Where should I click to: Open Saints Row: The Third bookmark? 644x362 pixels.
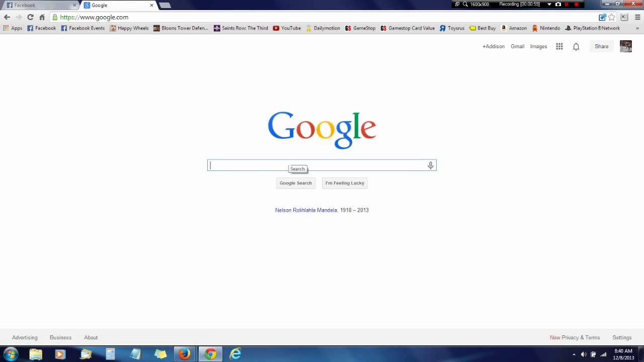coord(241,28)
